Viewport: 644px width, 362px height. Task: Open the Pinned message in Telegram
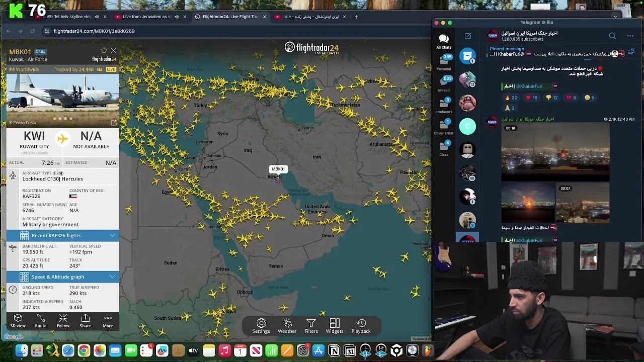556,52
